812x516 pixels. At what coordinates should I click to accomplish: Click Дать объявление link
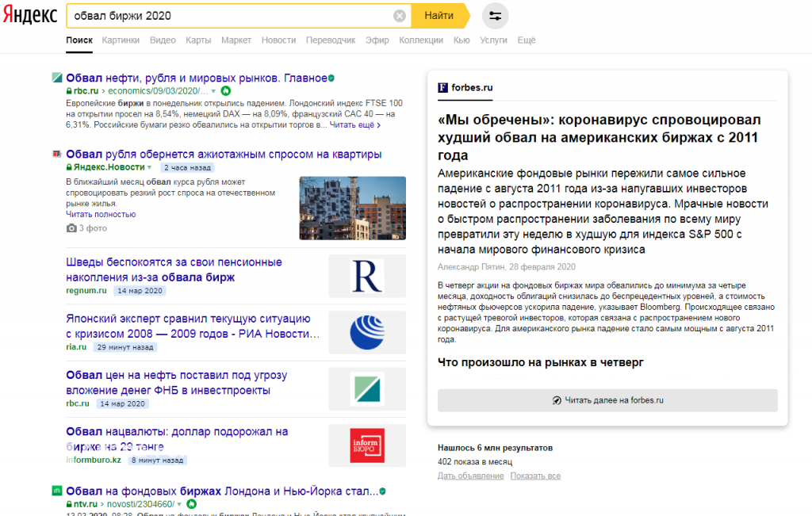coord(471,476)
